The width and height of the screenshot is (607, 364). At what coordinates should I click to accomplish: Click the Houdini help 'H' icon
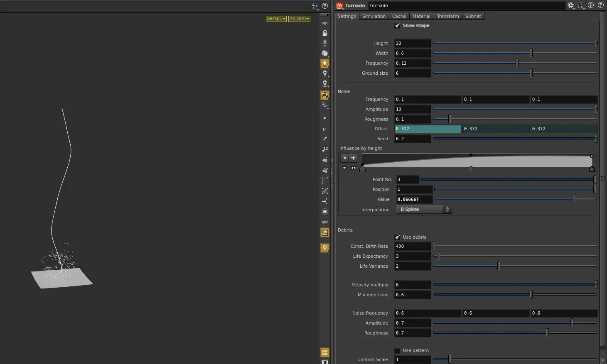point(581,5)
